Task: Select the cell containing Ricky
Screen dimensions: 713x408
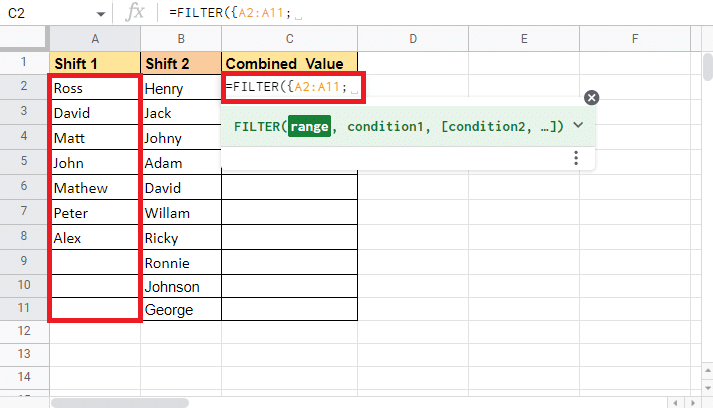Action: 182,238
